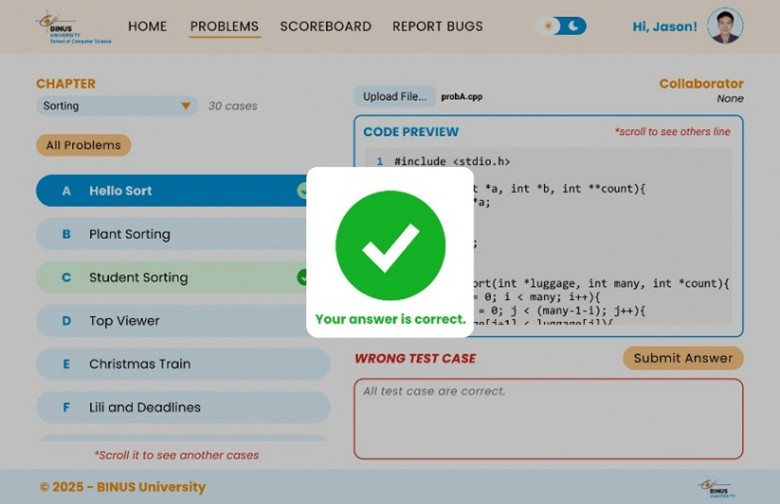Click the wrong test case text box
The width and height of the screenshot is (780, 504).
point(548,418)
